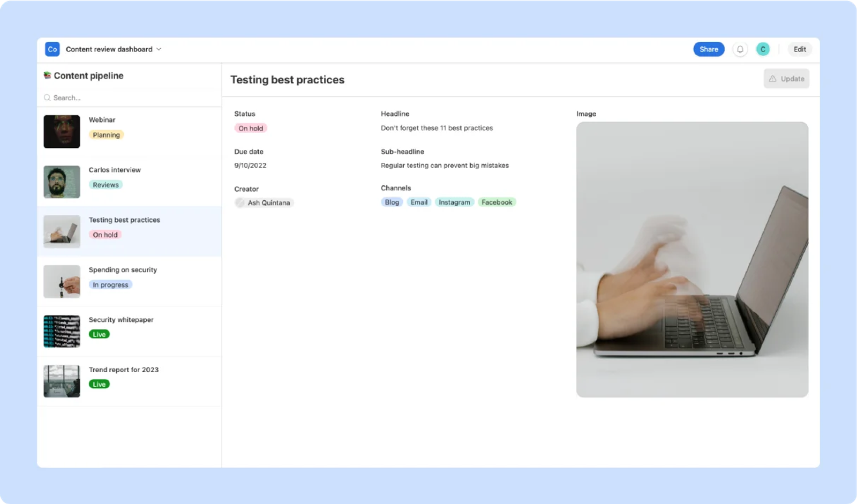Open the large laptop image preview

(x=692, y=260)
